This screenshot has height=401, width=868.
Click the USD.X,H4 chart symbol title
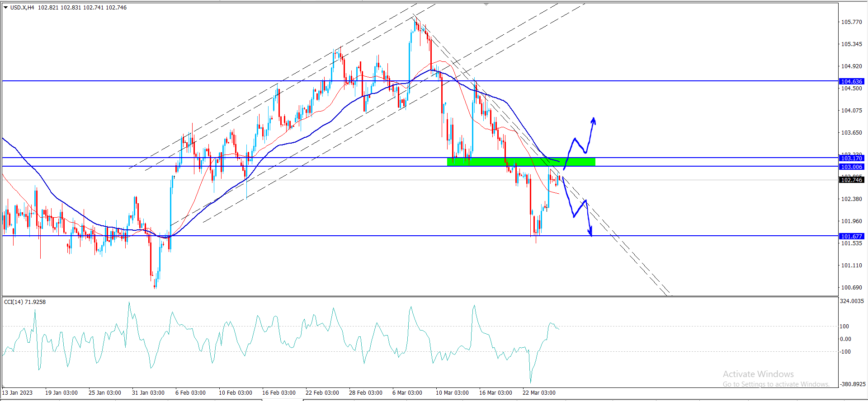point(22,8)
